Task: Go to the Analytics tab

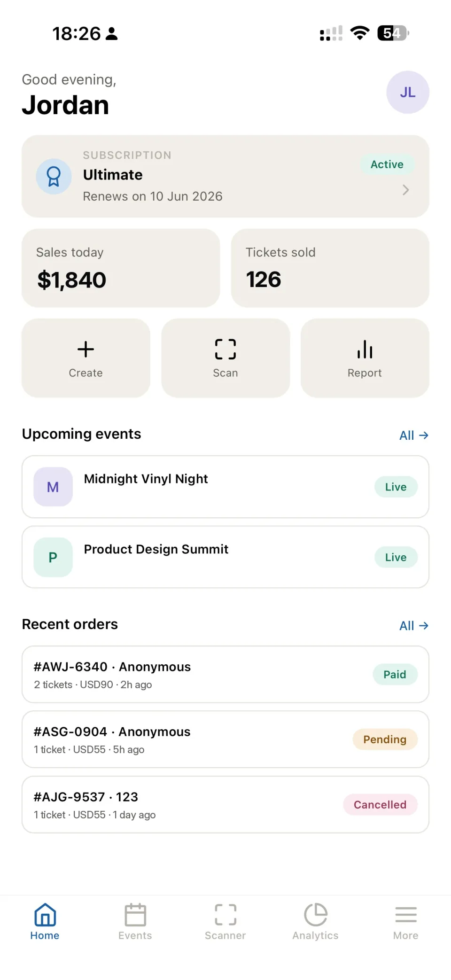Action: pyautogui.click(x=316, y=922)
